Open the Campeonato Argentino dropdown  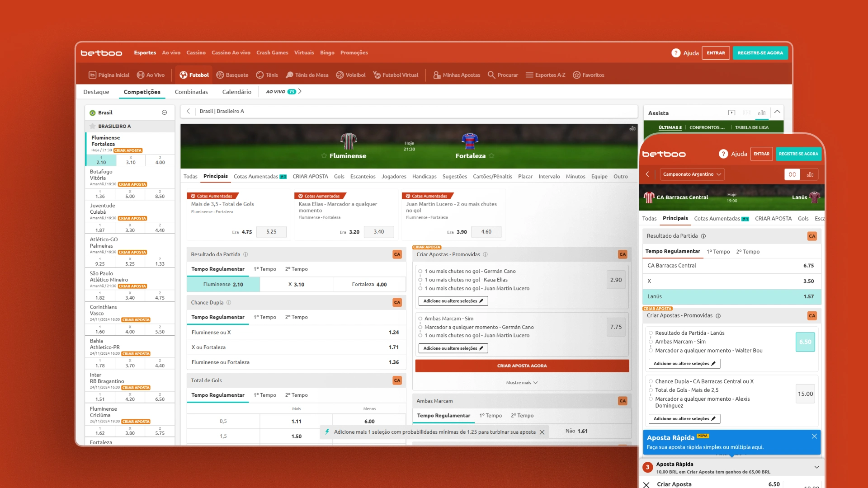[692, 174]
